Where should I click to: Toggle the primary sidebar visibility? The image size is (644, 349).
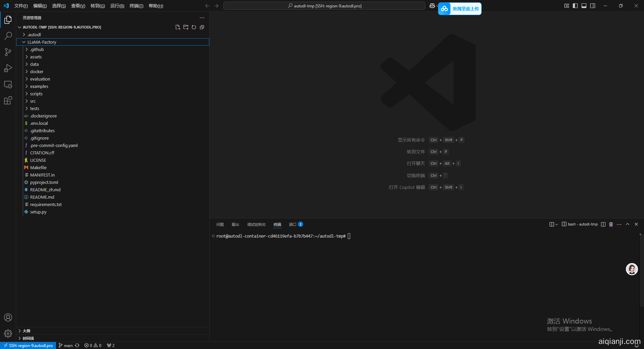575,6
